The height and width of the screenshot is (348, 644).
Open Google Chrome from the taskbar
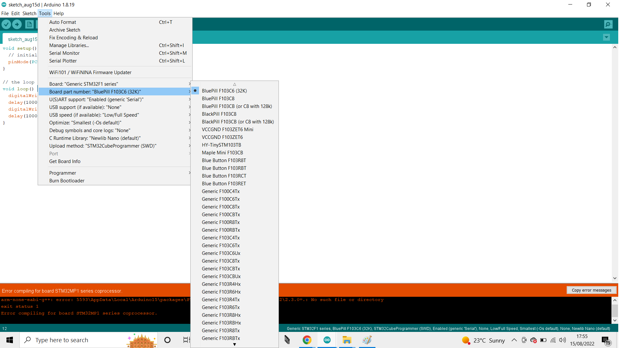coord(307,340)
